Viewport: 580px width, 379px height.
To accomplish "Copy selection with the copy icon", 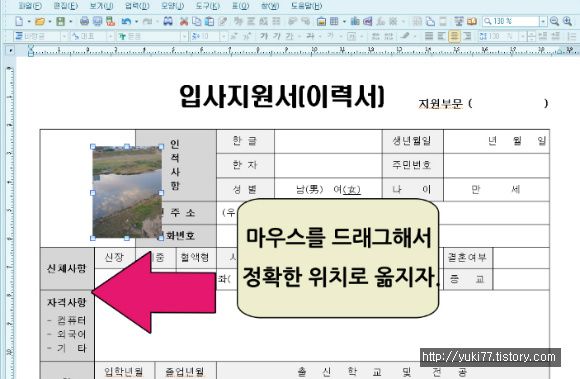I will [x=196, y=21].
